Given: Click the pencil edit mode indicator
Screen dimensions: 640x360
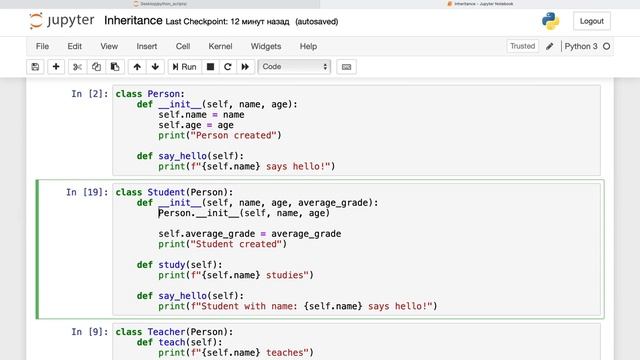Looking at the screenshot, I should pos(550,46).
